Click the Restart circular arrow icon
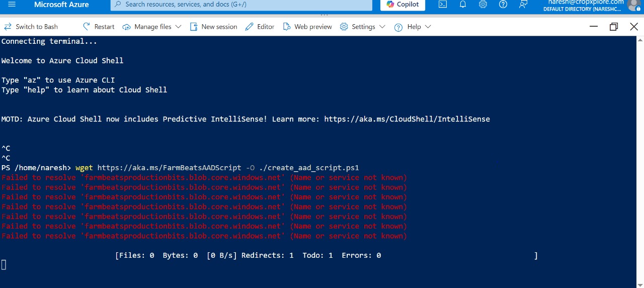Image resolution: width=644 pixels, height=288 pixels. (x=87, y=27)
